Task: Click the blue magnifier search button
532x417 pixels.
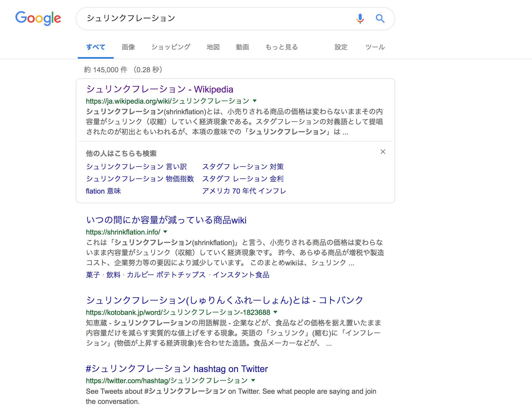Action: pyautogui.click(x=380, y=18)
